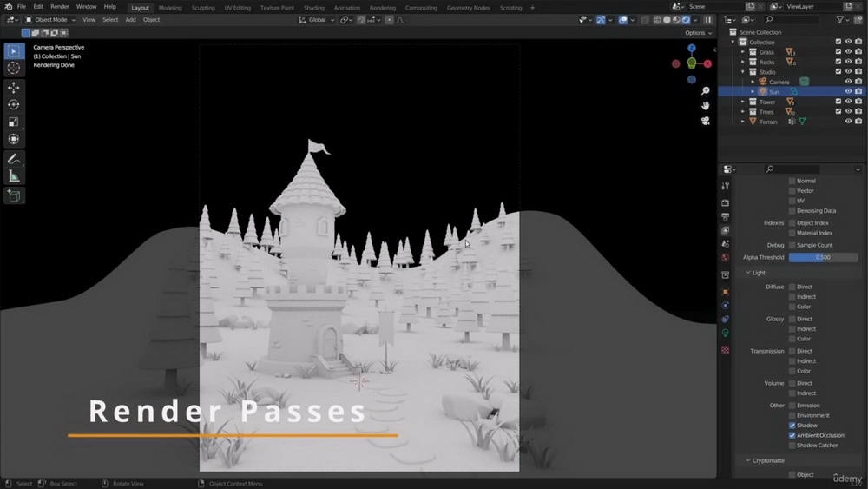Switch to the Modeling workspace tab
The width and height of the screenshot is (868, 489).
(x=170, y=8)
